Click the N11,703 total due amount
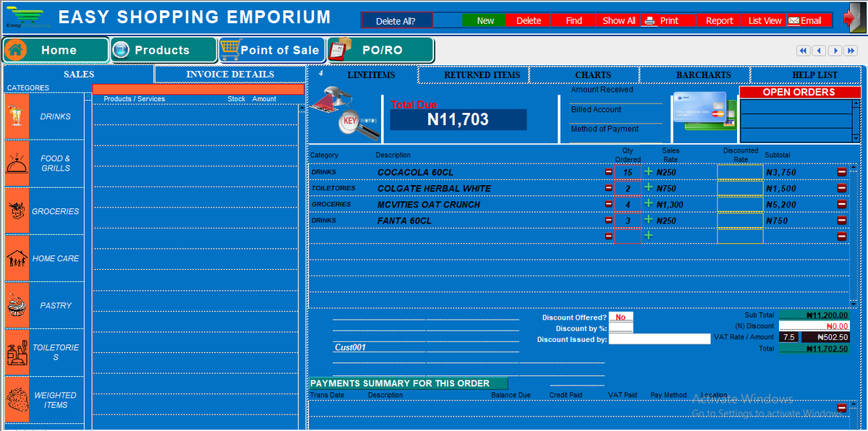Screen dimensions: 868x431 [x=458, y=120]
